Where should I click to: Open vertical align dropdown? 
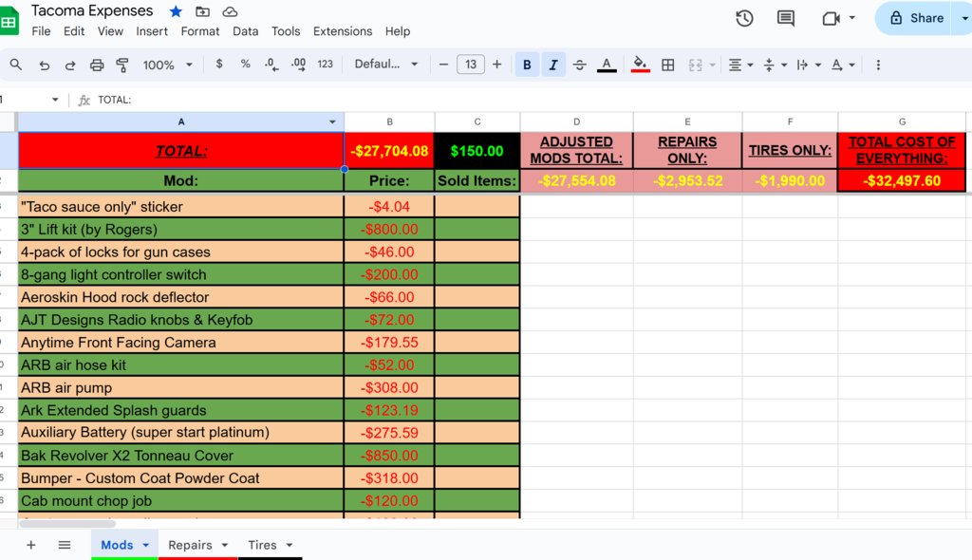775,65
